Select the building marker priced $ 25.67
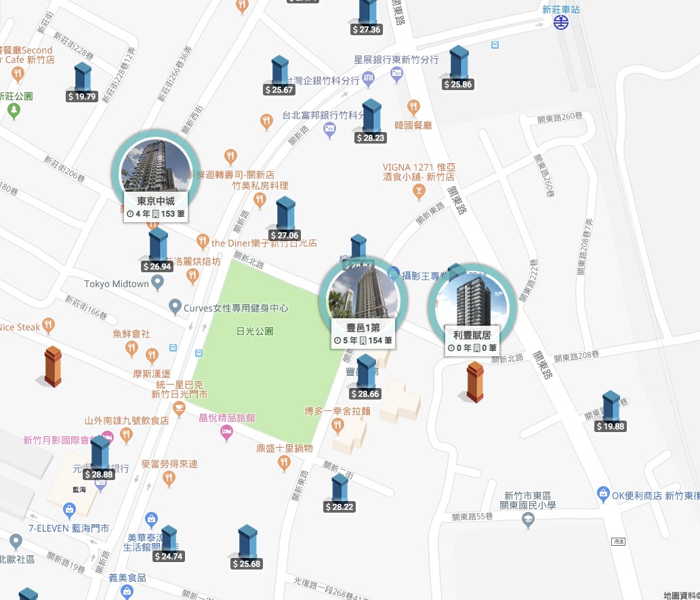This screenshot has width=700, height=600. coord(279,76)
